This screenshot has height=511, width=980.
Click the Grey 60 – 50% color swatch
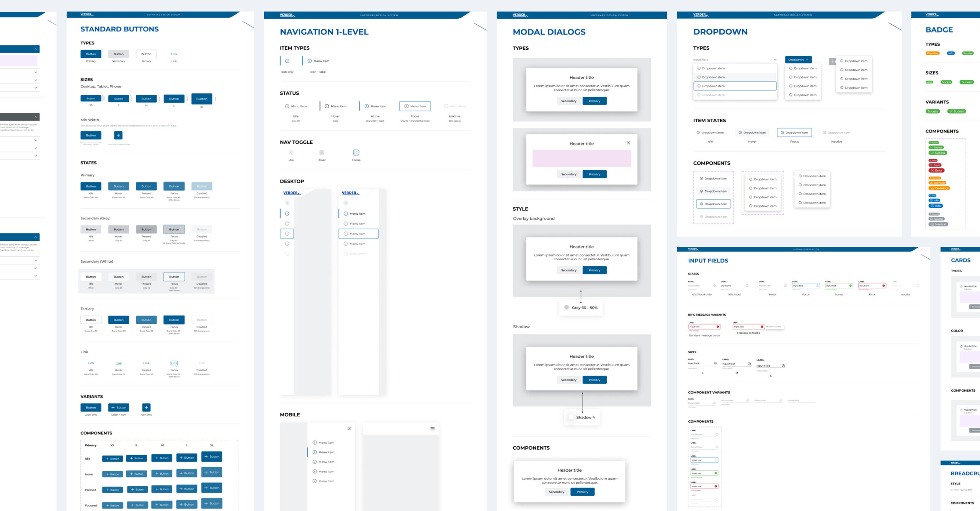(x=567, y=307)
